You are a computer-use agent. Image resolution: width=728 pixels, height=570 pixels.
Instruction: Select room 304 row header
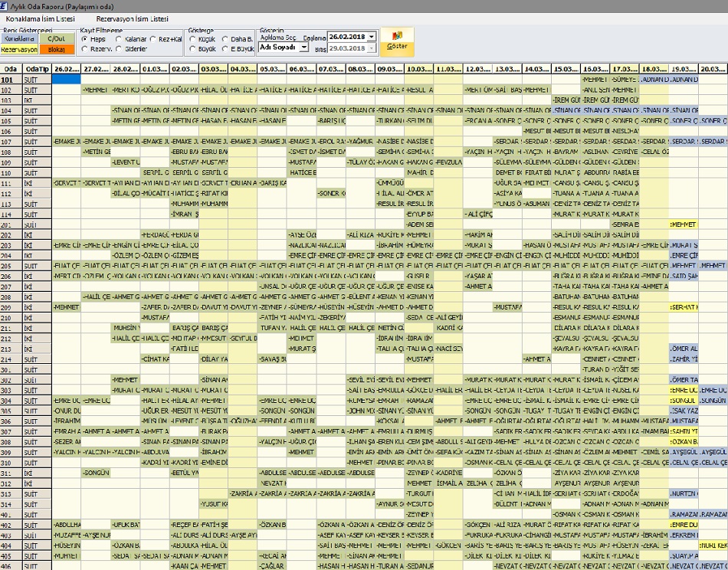click(x=11, y=401)
